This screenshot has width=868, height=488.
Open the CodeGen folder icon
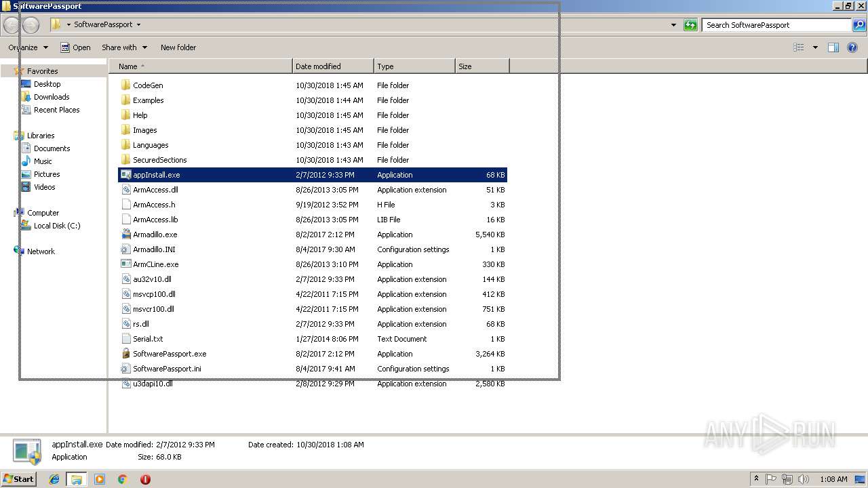(x=125, y=85)
